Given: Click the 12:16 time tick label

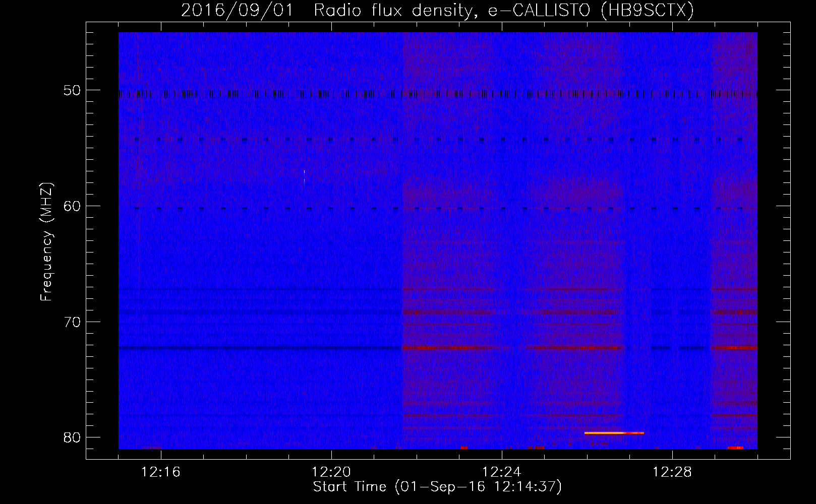Looking at the screenshot, I should (x=161, y=472).
